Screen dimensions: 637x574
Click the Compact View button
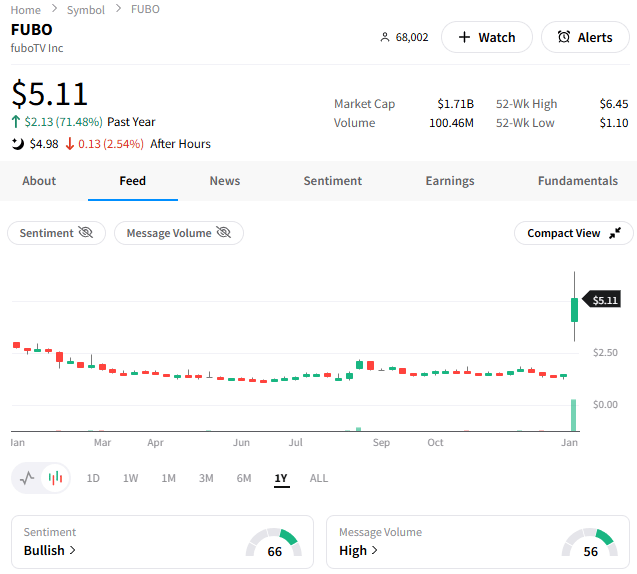click(x=574, y=233)
